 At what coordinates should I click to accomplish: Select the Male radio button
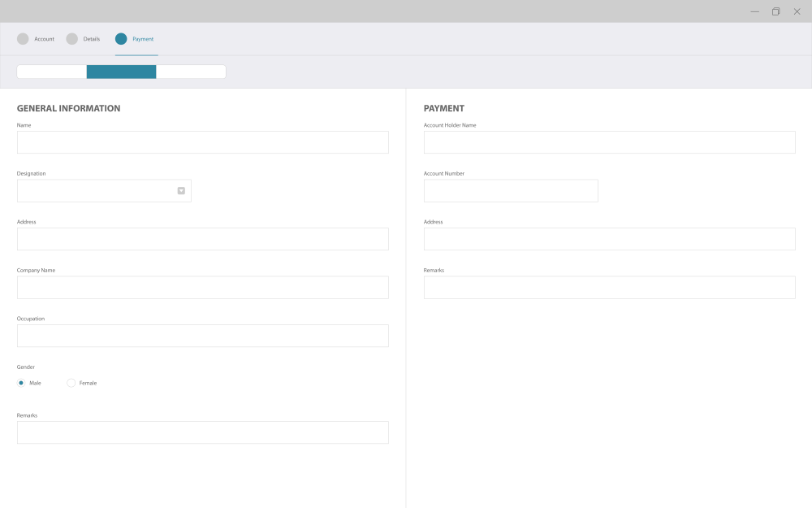[x=21, y=383]
